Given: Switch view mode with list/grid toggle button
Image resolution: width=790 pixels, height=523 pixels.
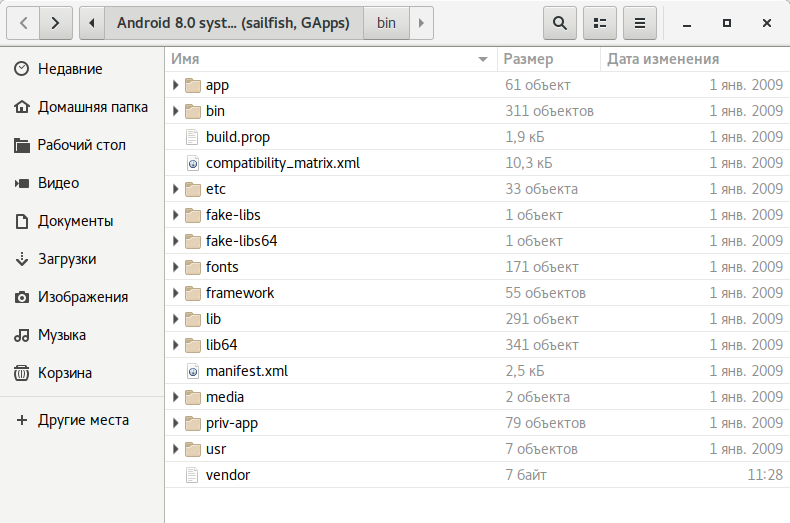Looking at the screenshot, I should [600, 23].
